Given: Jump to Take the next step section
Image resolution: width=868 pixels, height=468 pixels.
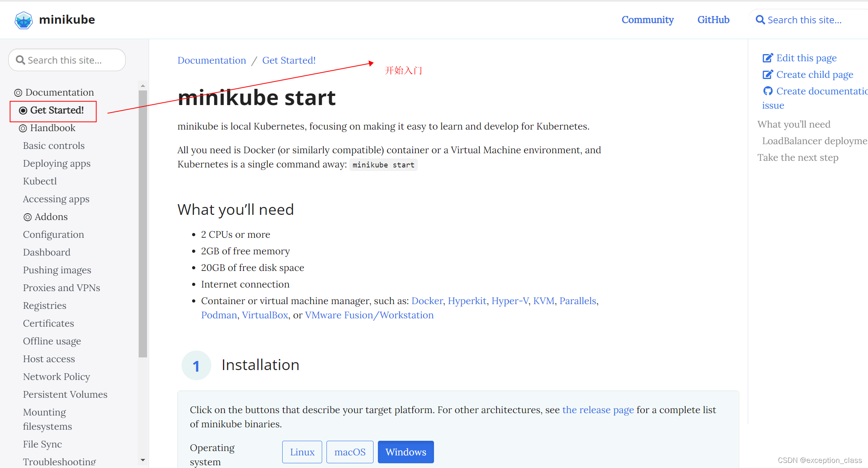Looking at the screenshot, I should (x=798, y=158).
